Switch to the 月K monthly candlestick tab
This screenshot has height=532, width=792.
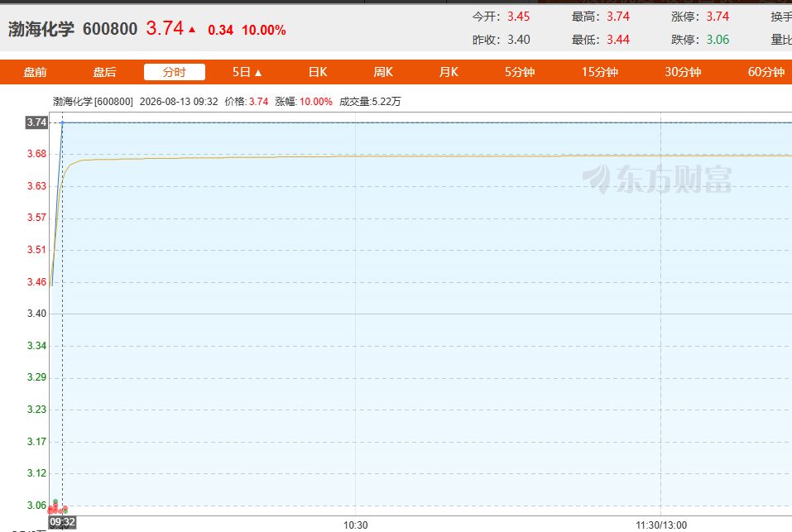pos(449,72)
